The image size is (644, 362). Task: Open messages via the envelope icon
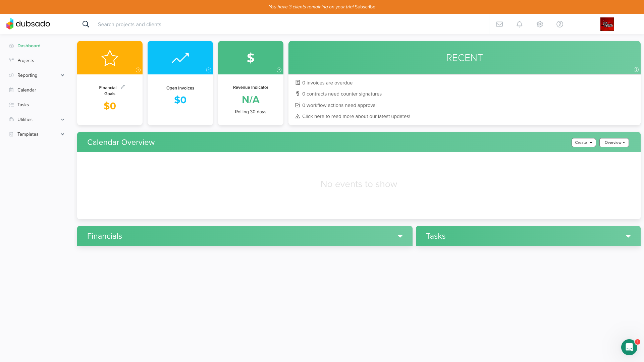pyautogui.click(x=499, y=24)
